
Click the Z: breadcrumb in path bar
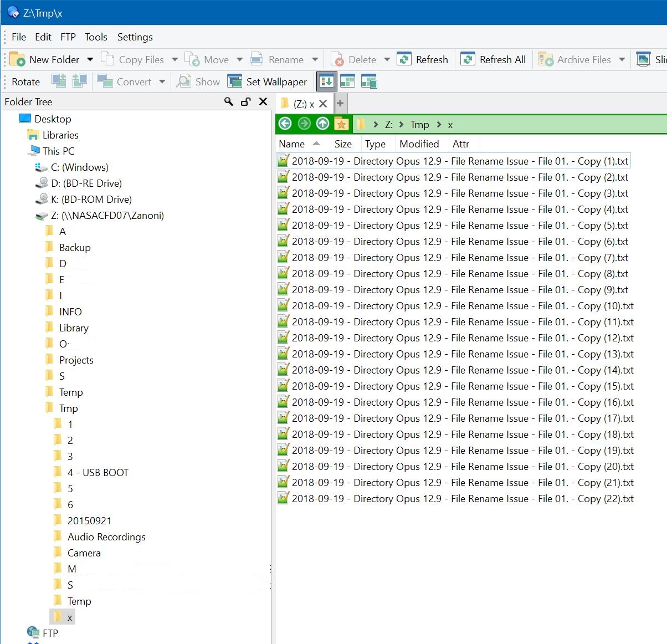point(389,125)
